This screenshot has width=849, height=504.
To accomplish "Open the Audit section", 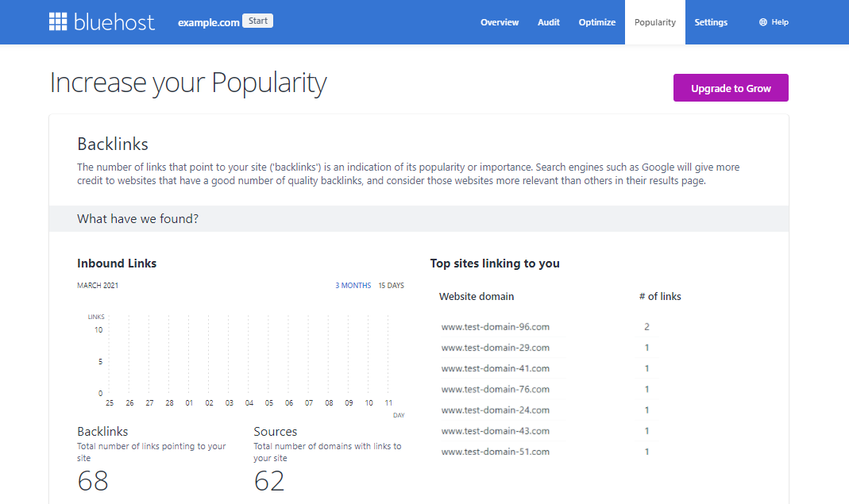I will tap(548, 22).
